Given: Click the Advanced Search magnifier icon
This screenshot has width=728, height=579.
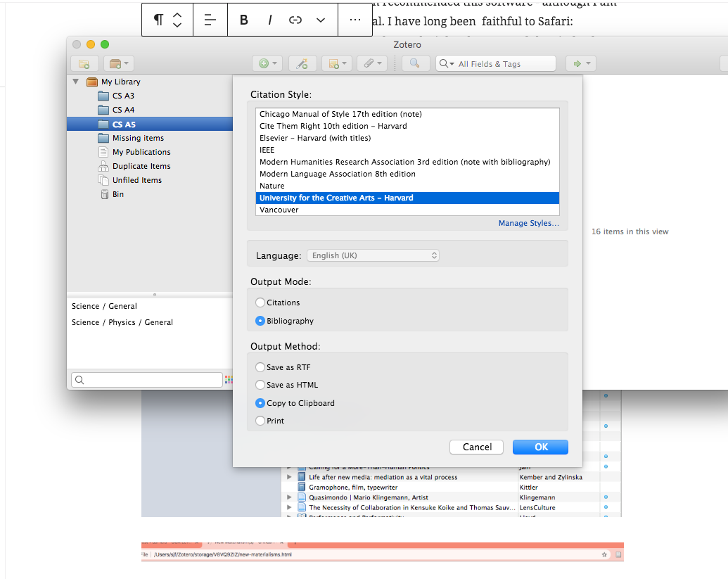Looking at the screenshot, I should pyautogui.click(x=415, y=63).
